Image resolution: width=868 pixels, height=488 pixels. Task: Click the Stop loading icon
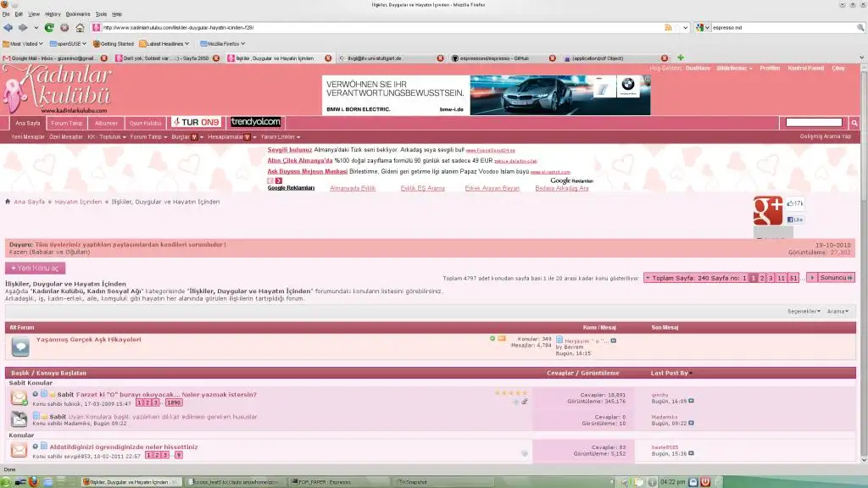click(x=64, y=27)
